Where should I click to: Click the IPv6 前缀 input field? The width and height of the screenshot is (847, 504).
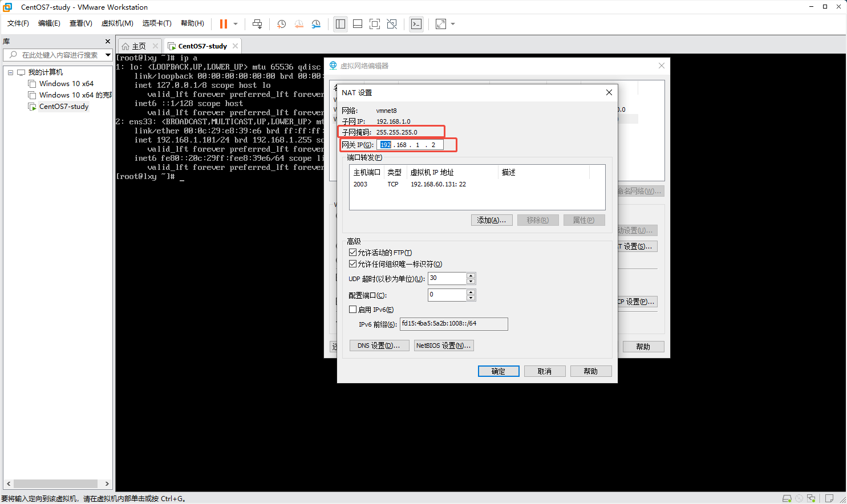(x=453, y=324)
